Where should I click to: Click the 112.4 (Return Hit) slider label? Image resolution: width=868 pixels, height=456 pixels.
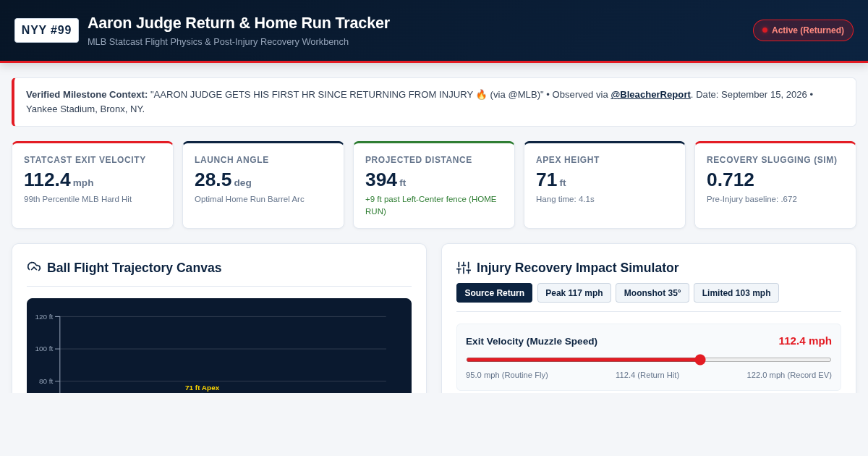(x=647, y=375)
